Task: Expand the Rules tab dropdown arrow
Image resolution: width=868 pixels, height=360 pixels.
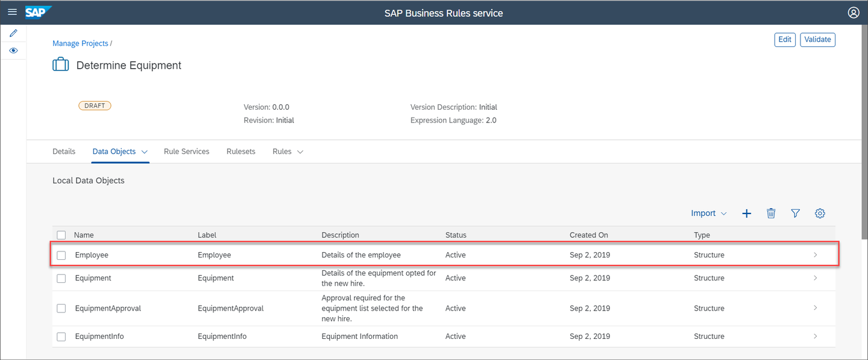Action: pos(300,152)
